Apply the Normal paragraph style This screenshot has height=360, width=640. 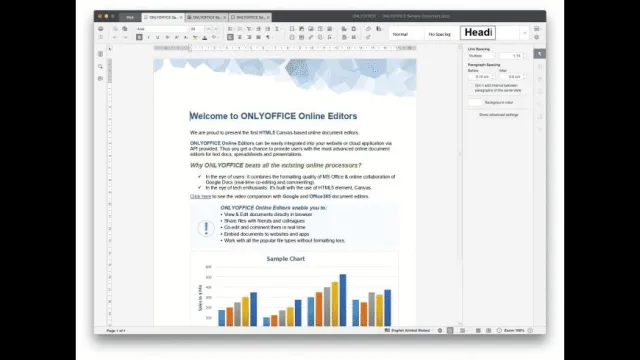(400, 34)
